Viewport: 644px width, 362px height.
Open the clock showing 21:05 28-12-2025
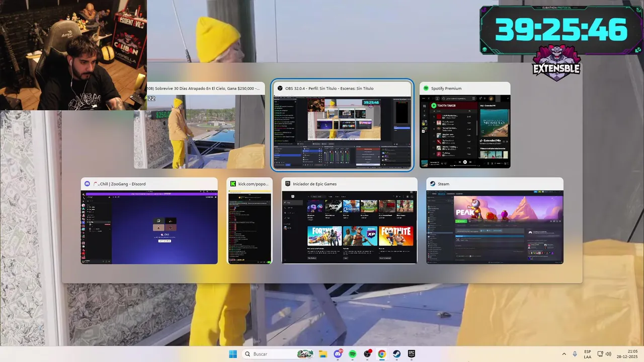628,354
